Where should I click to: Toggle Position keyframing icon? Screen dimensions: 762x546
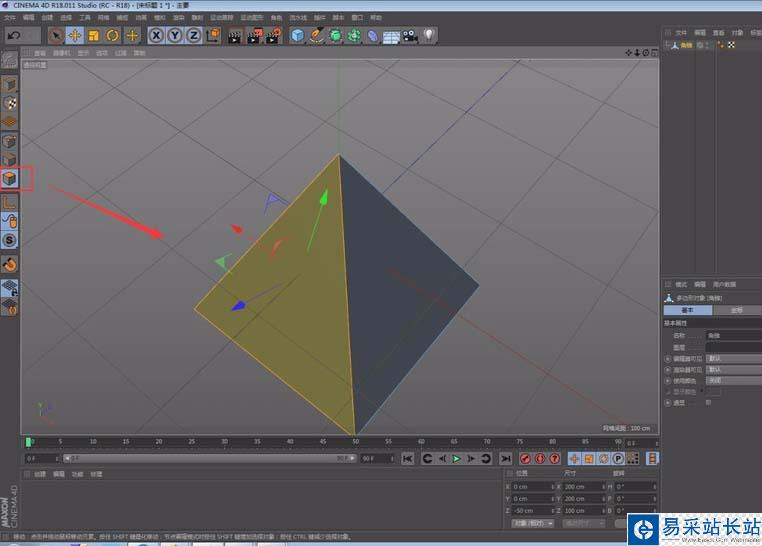tap(574, 459)
